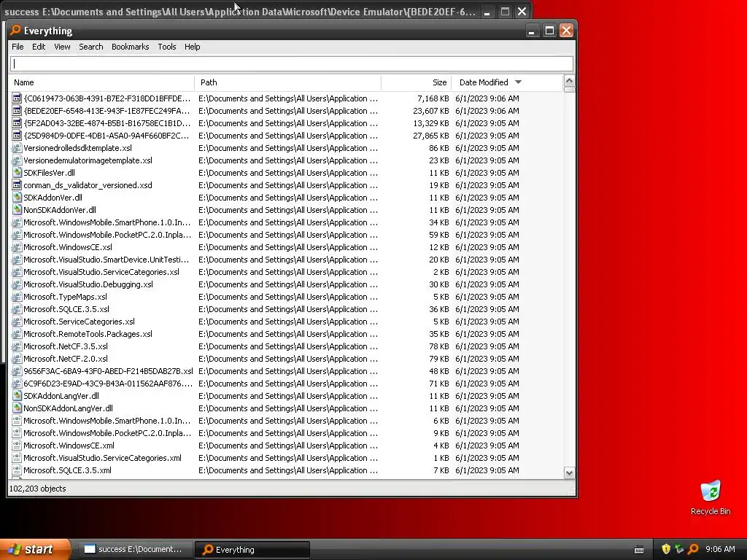Select Microsoft.WindowsCE.xml file icon
Screen dimensions: 747x560
click(x=17, y=446)
